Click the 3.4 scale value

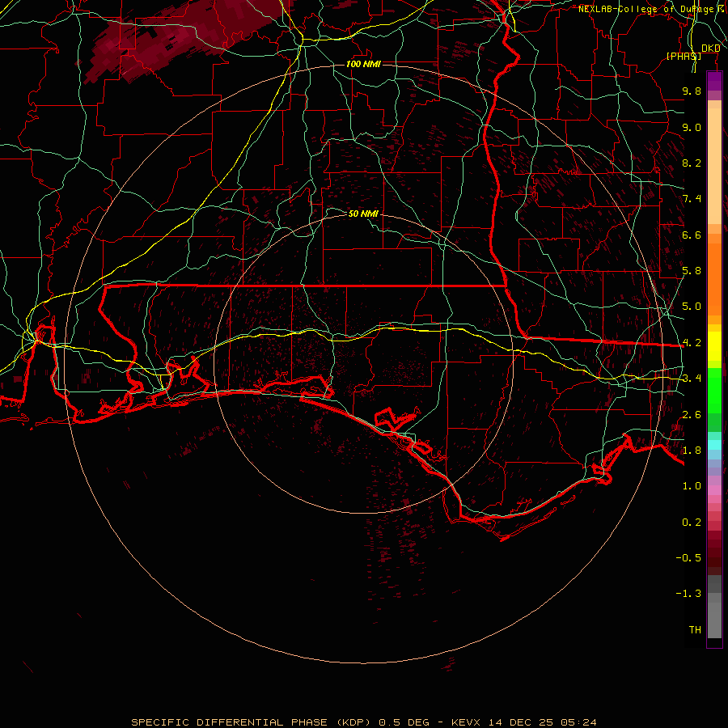click(x=692, y=379)
